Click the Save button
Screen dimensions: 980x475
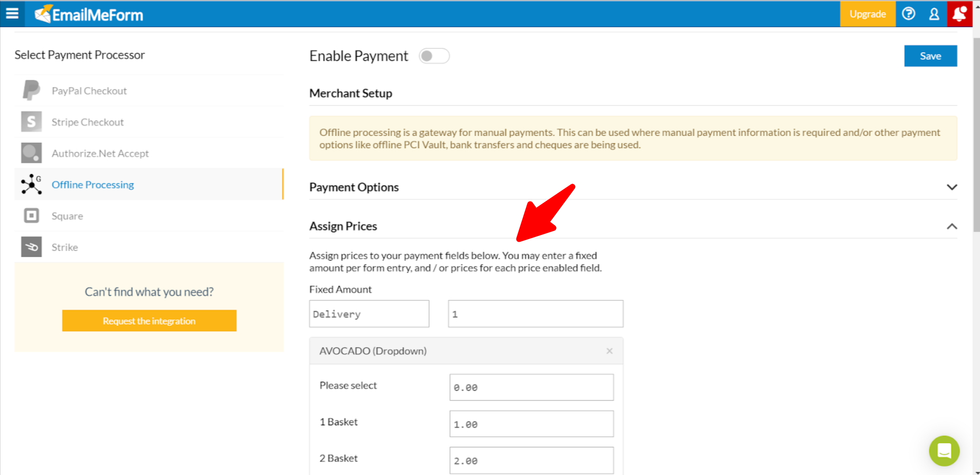click(x=930, y=56)
